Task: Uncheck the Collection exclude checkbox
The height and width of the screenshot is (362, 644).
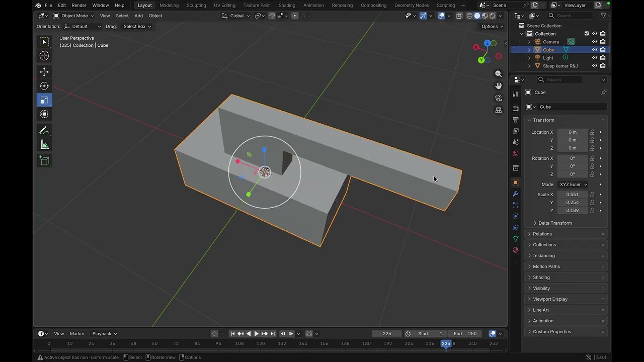Action: [587, 34]
